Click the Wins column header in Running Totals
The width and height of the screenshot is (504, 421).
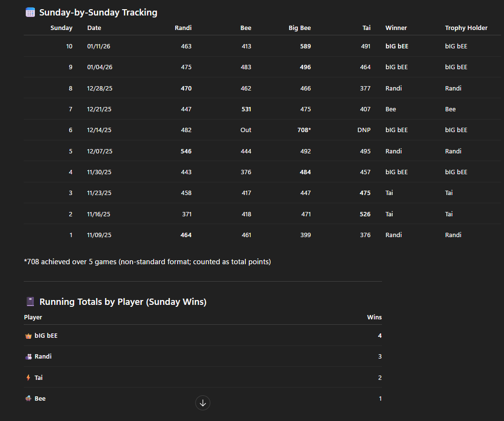374,317
